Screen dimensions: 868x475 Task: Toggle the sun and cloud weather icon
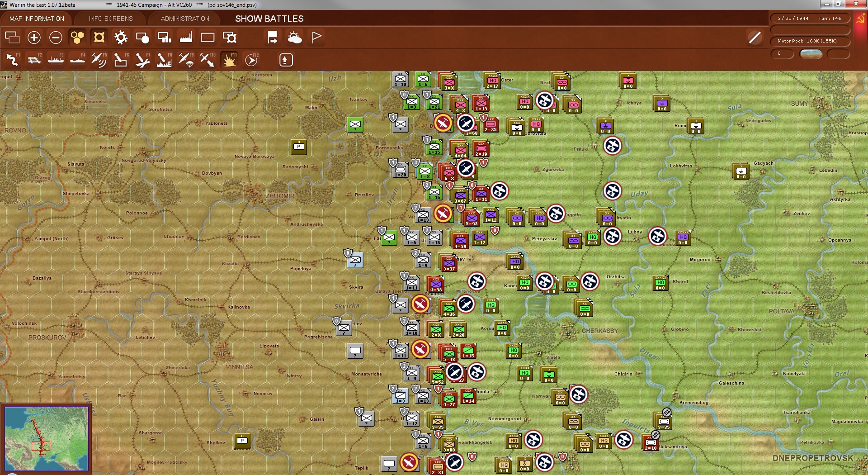tap(295, 38)
